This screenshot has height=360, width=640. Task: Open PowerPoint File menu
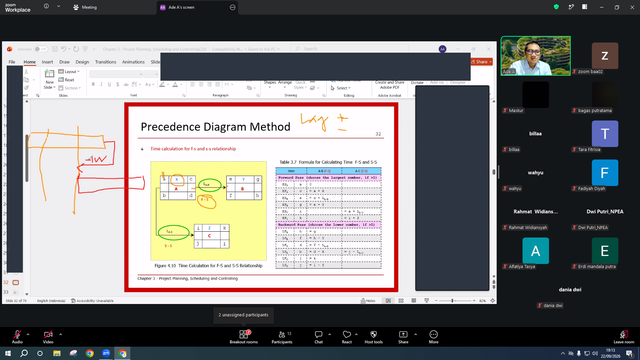tap(12, 62)
